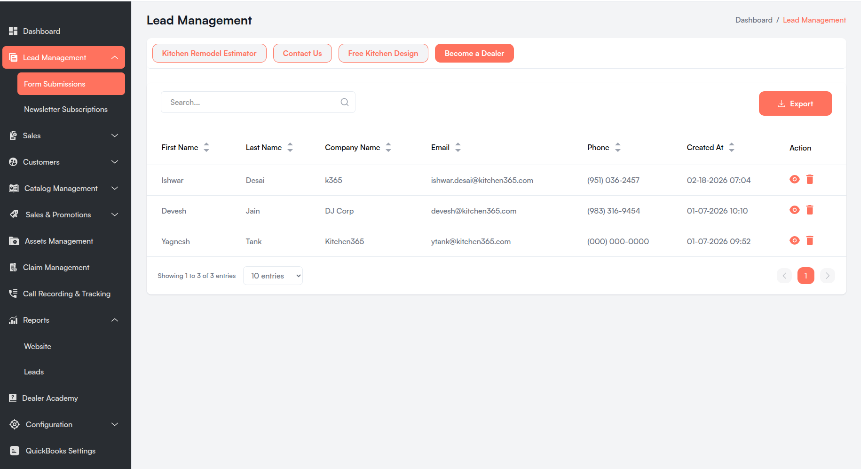This screenshot has height=469, width=868.
Task: Delete the Devesh Jain lead row
Action: [x=810, y=210]
